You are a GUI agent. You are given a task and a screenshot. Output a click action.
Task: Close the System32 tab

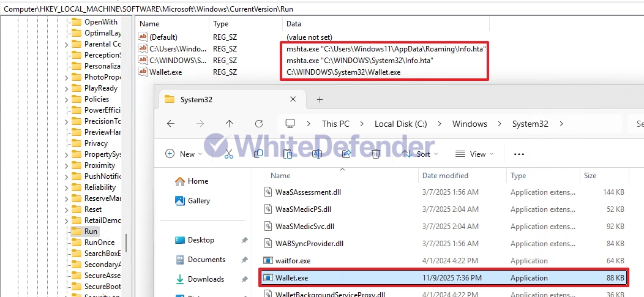pos(294,100)
